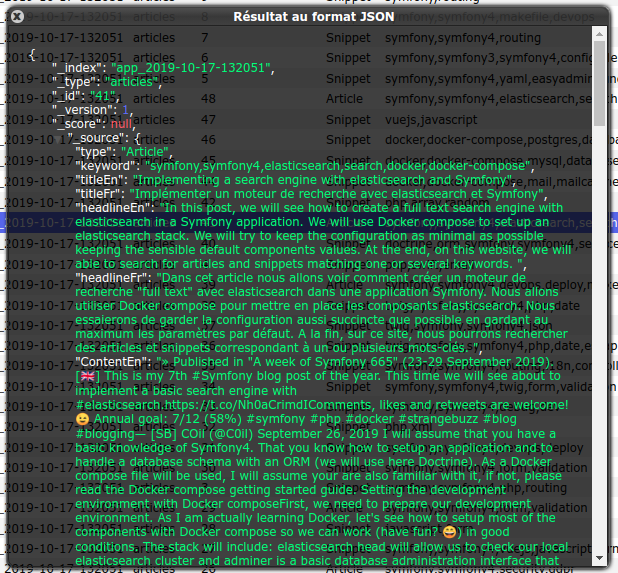Select the titleFr value "Implémenter un moteur de recherche…"
Viewport: 618px width, 573px height.
pyautogui.click(x=336, y=194)
